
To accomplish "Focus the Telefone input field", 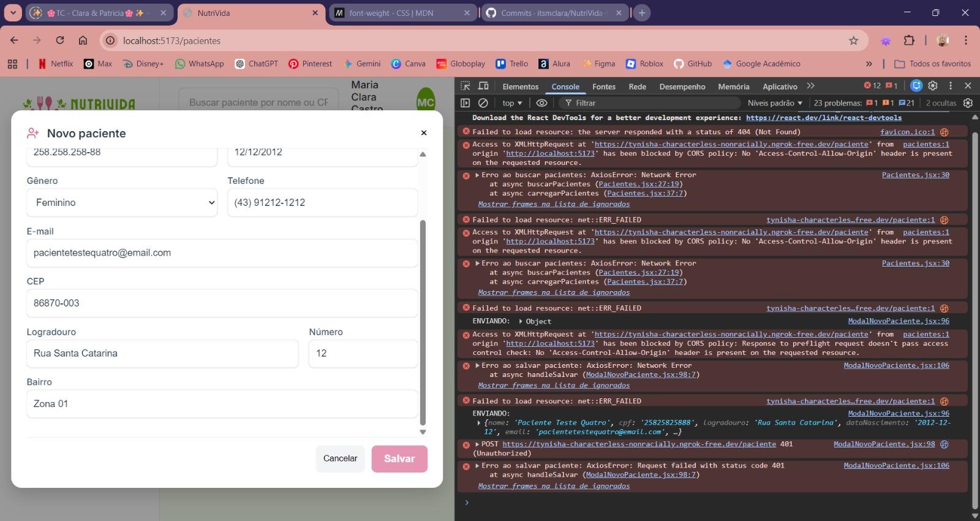I will coord(323,202).
